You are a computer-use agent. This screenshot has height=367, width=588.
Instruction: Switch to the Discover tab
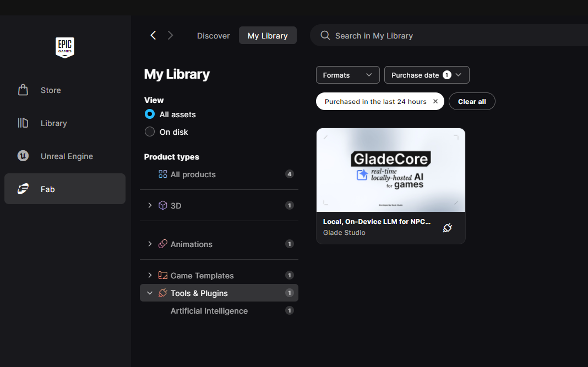point(214,36)
